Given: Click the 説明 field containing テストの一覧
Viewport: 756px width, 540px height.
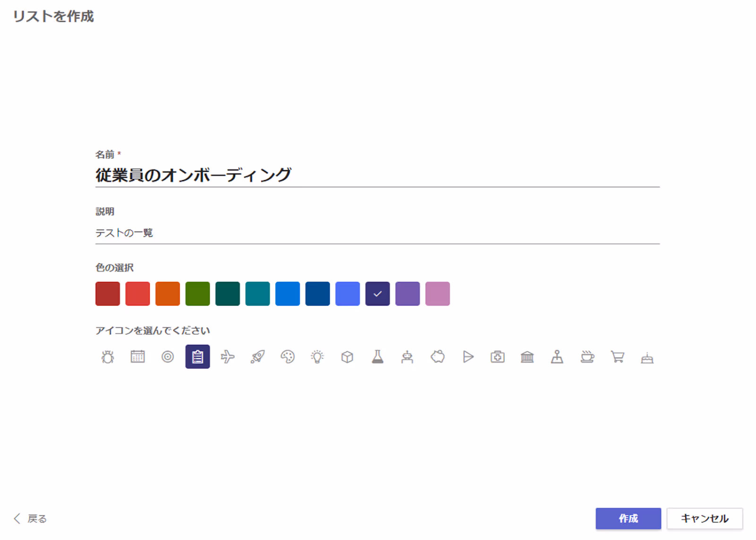Looking at the screenshot, I should [x=378, y=233].
